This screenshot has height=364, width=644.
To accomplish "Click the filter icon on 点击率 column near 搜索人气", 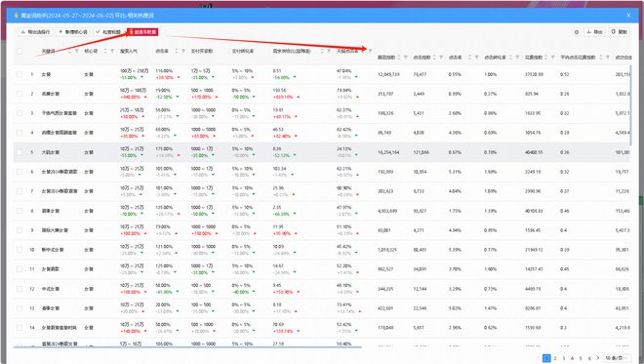I will coord(183,52).
